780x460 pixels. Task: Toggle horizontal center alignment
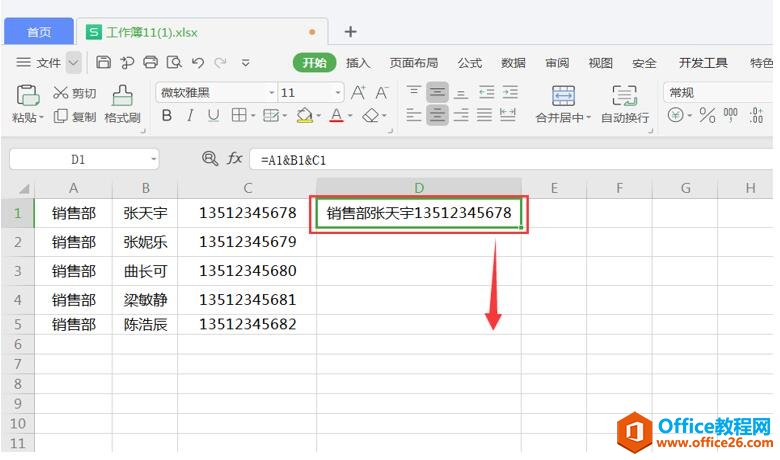coord(437,115)
